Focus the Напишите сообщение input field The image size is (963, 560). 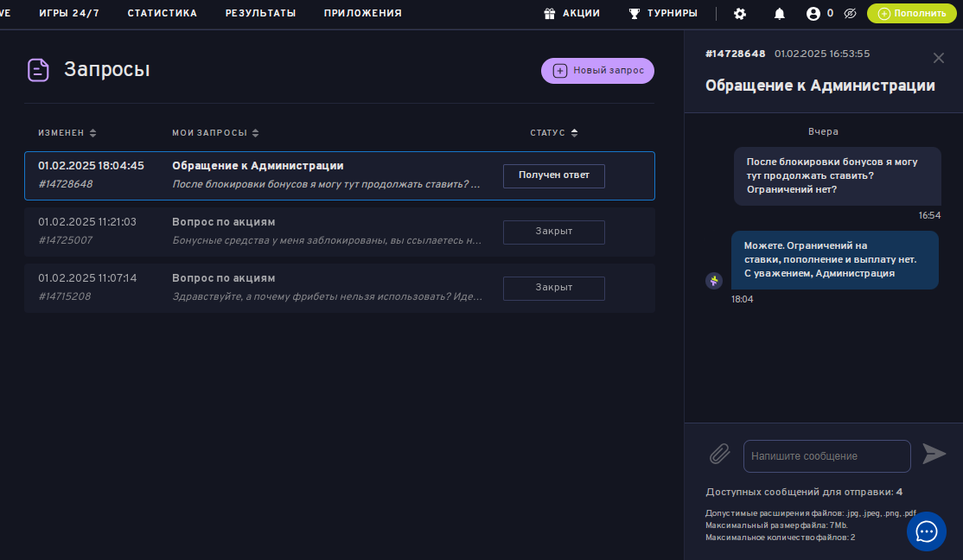tap(826, 456)
